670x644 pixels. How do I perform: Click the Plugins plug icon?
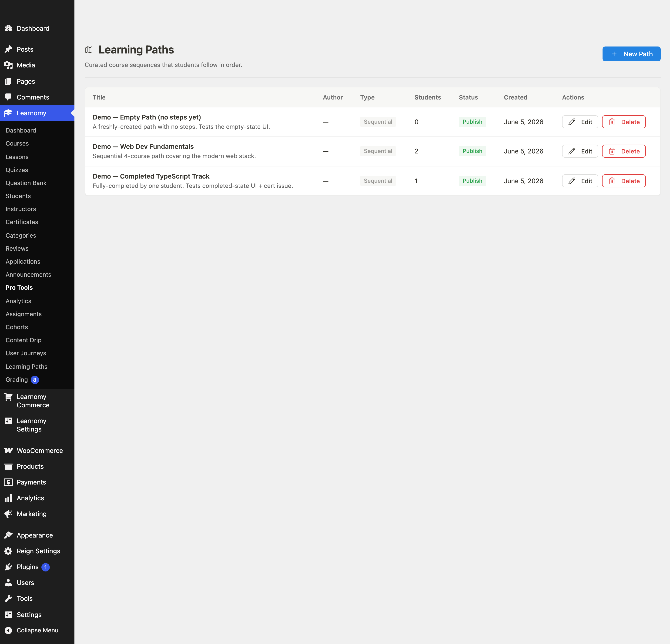pyautogui.click(x=9, y=567)
